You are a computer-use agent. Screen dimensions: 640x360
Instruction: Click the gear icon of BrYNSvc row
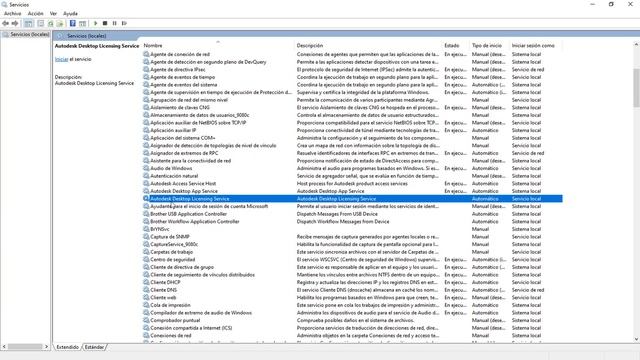pyautogui.click(x=146, y=229)
